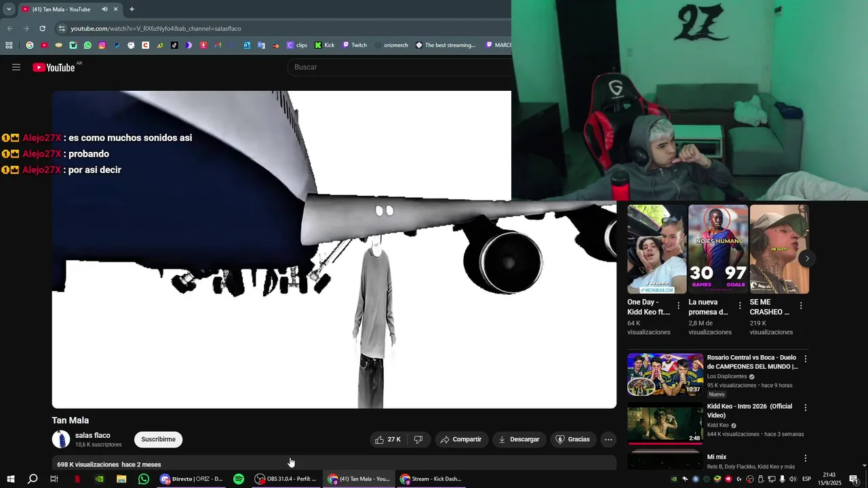Switch to Stream - Kick Dashboard taskbar window
The height and width of the screenshot is (488, 868).
(431, 479)
